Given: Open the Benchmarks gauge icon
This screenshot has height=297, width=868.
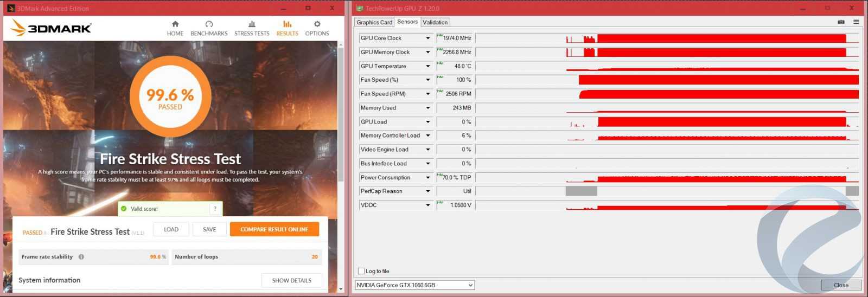Looking at the screenshot, I should (209, 24).
